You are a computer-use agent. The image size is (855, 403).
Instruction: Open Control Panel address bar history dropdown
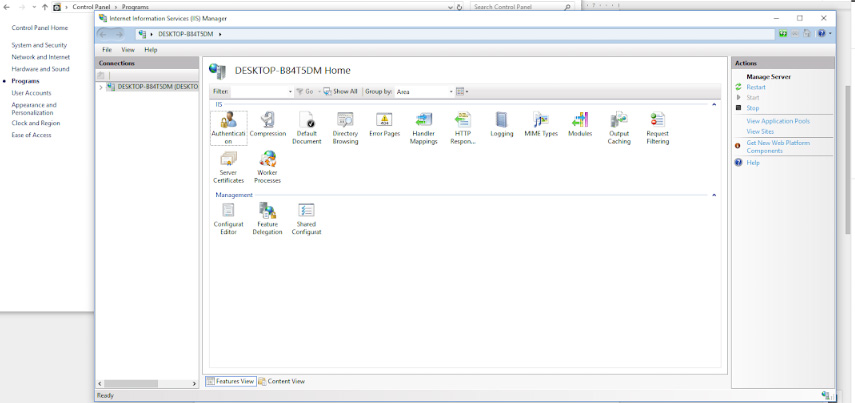coord(450,7)
